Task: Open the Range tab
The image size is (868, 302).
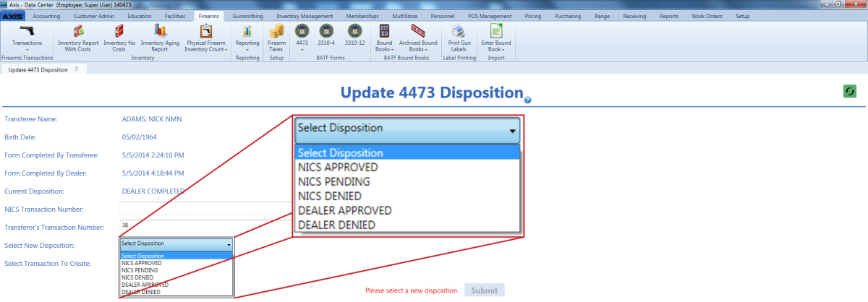Action: coord(602,15)
